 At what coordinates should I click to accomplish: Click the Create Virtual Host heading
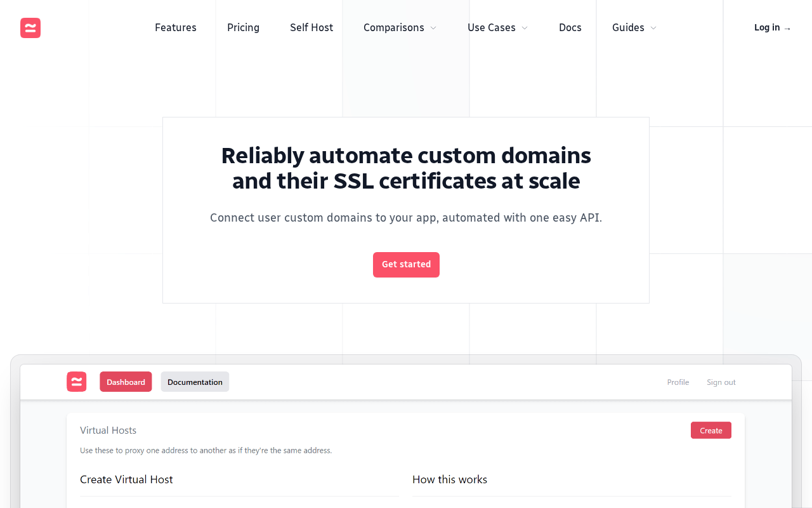[x=126, y=479]
